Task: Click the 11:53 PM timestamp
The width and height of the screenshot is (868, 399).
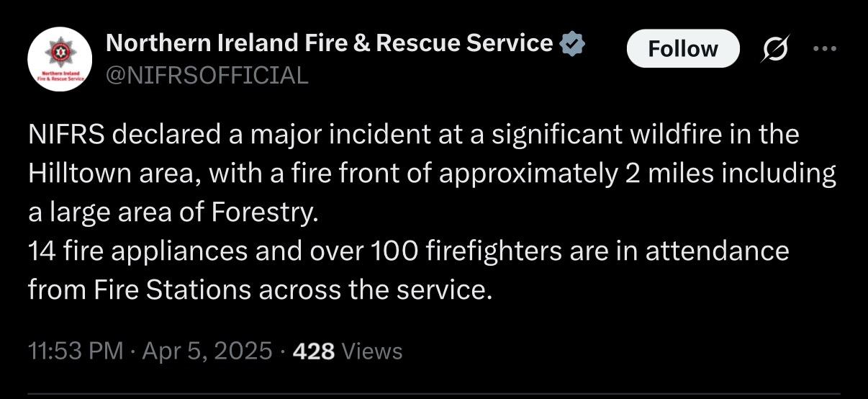Action: tap(76, 351)
